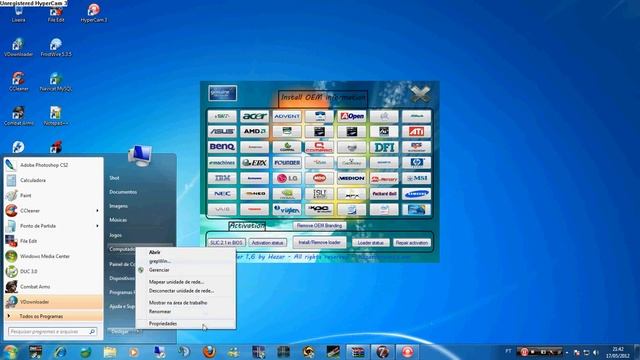Choose the NEC OEM brand button
Image resolution: width=640 pixels, height=360 pixels.
[222, 193]
